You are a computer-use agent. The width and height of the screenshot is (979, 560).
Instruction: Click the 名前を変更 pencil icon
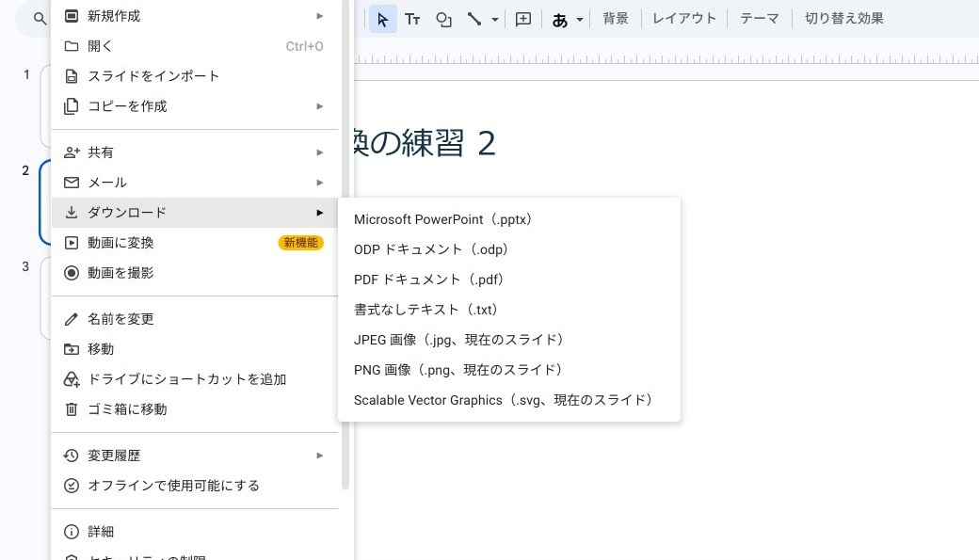point(72,319)
